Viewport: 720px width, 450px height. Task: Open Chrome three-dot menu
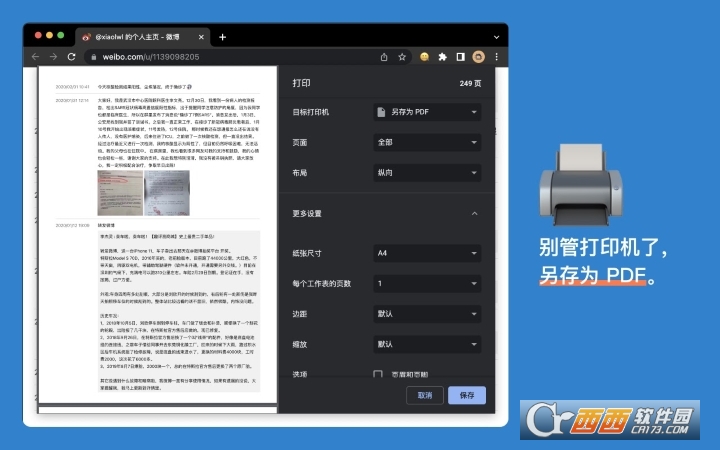(496, 57)
